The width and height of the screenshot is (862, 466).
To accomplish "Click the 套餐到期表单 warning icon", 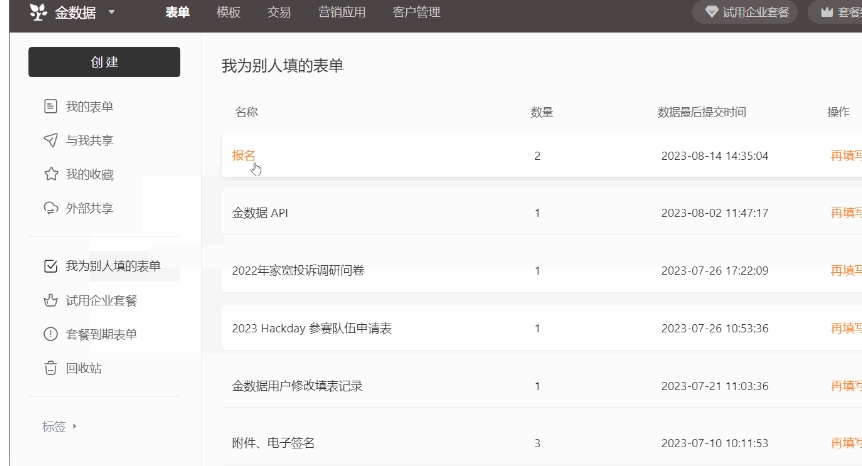I will [x=51, y=334].
